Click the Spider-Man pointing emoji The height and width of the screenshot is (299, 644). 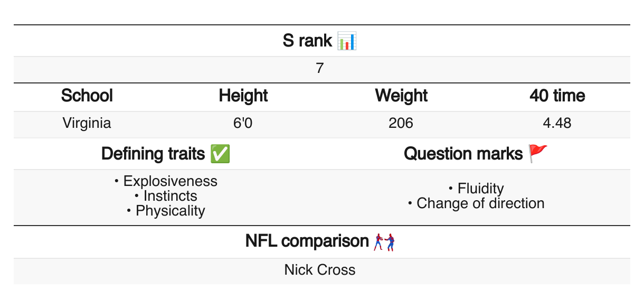pyautogui.click(x=384, y=242)
